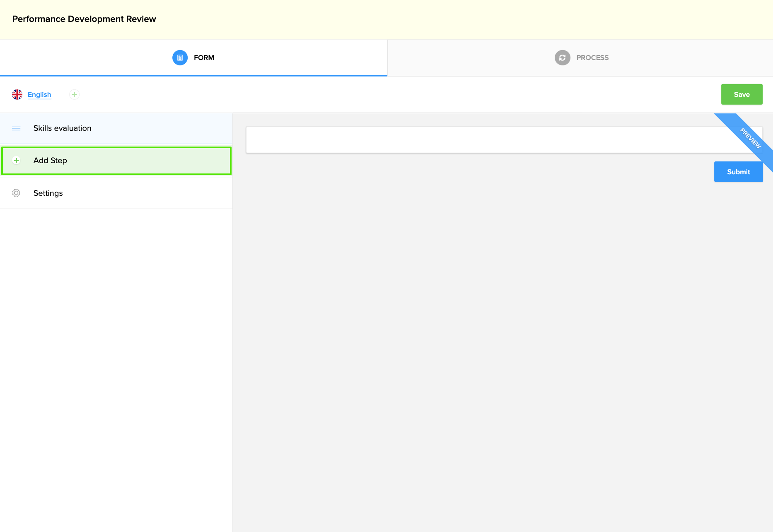The height and width of the screenshot is (532, 773).
Task: Open the Skills evaluation step
Action: coord(62,128)
